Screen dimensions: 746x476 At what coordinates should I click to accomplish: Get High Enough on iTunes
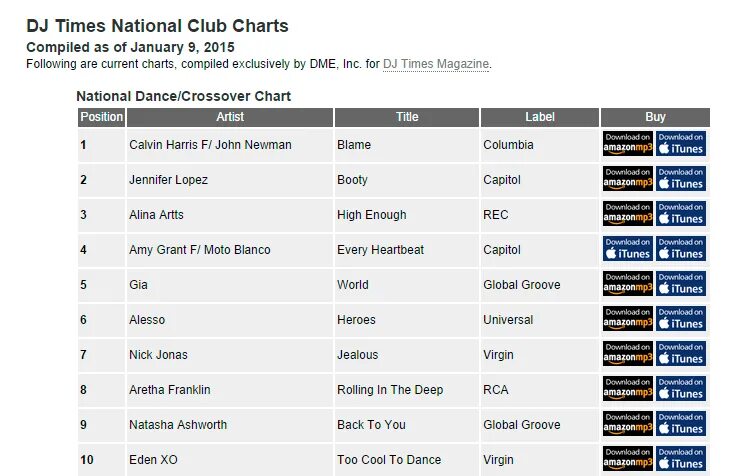pos(681,214)
